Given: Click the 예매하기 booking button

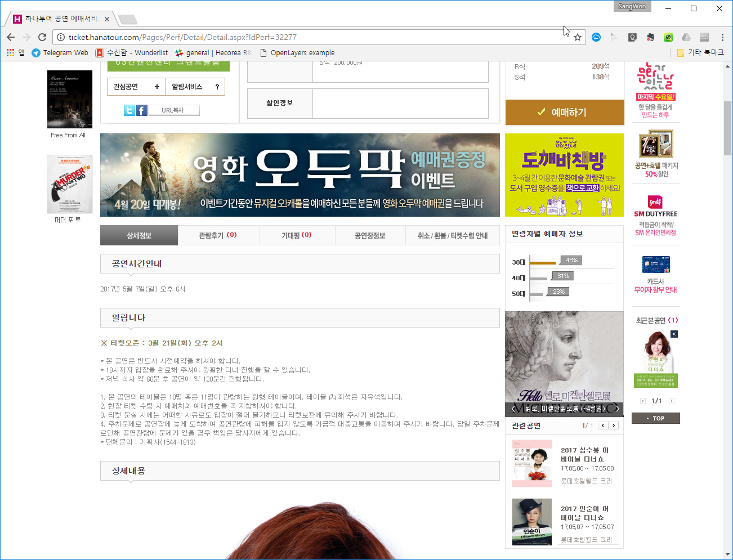Looking at the screenshot, I should point(564,112).
